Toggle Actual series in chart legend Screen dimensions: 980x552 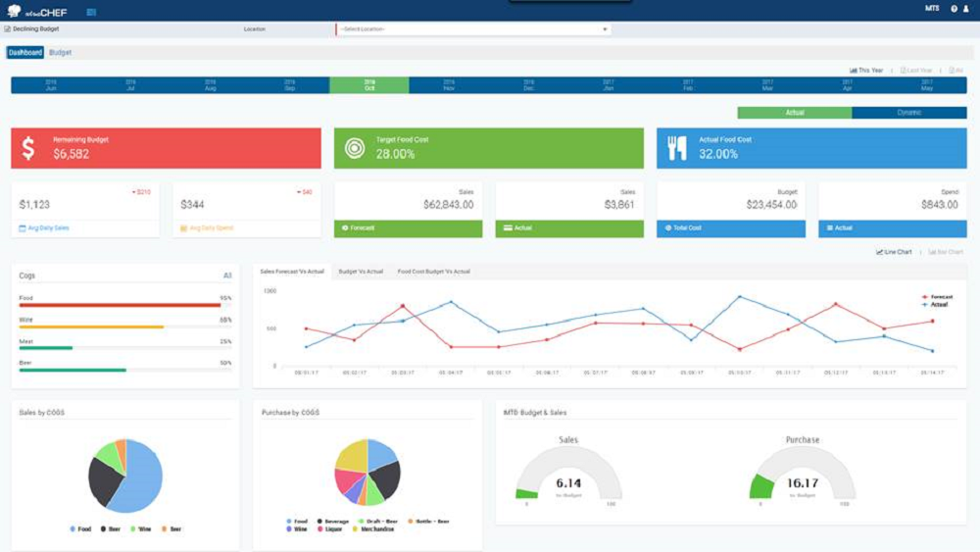(x=935, y=305)
